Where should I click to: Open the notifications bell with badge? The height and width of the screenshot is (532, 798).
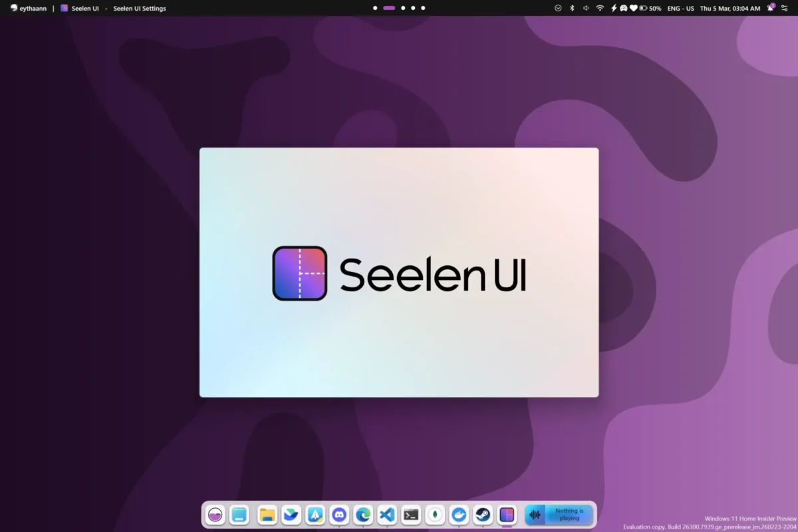coord(771,7)
